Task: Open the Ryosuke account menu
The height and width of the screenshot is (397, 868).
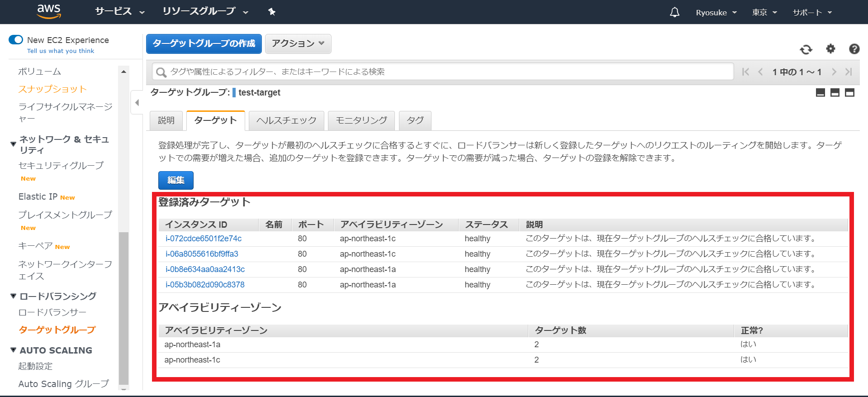Action: (716, 13)
